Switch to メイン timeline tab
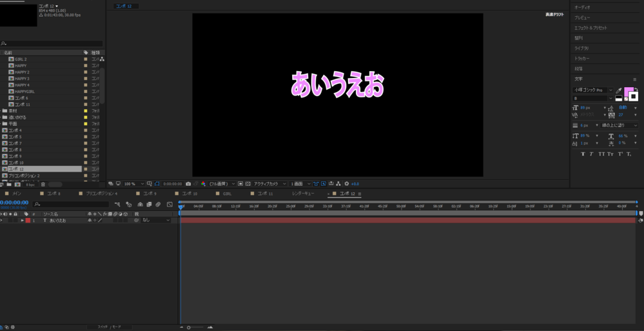This screenshot has height=331, width=644. [x=17, y=194]
